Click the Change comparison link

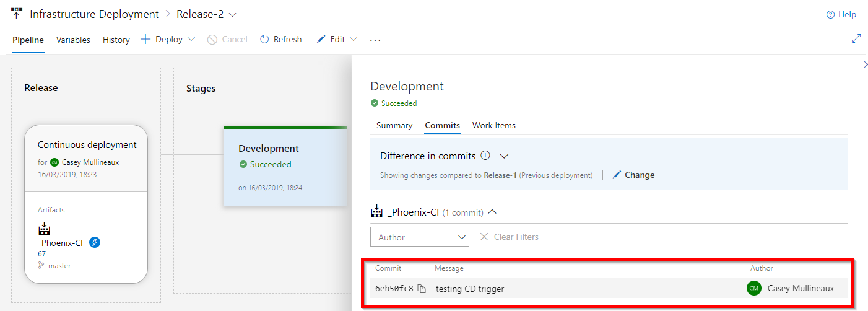coord(633,175)
